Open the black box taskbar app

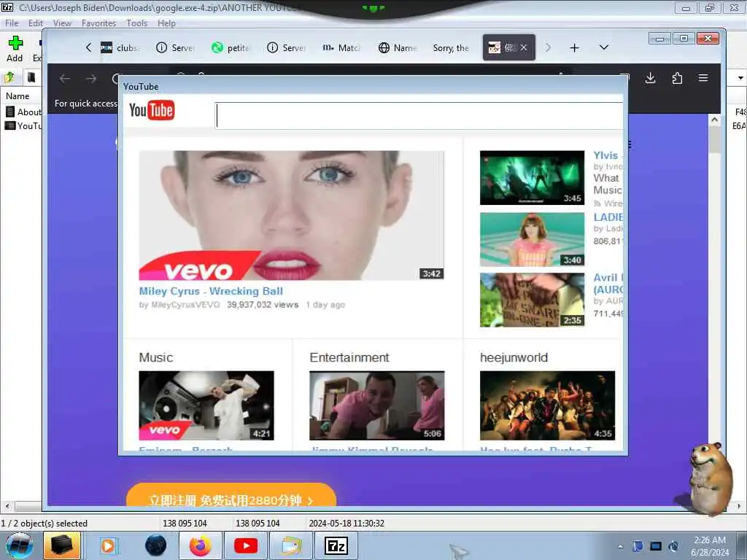[x=62, y=545]
